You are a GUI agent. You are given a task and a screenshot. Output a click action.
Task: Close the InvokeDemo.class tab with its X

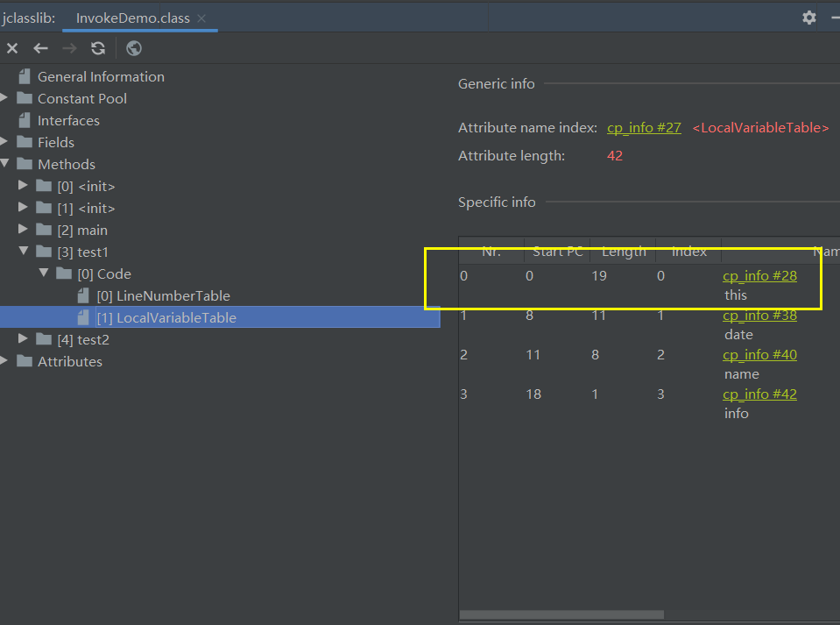201,18
